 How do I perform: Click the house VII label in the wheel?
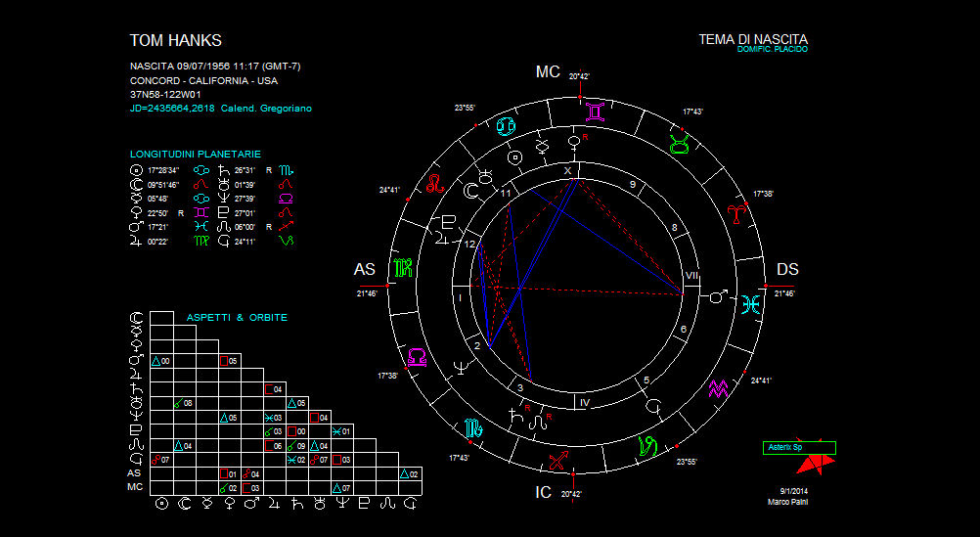click(691, 275)
